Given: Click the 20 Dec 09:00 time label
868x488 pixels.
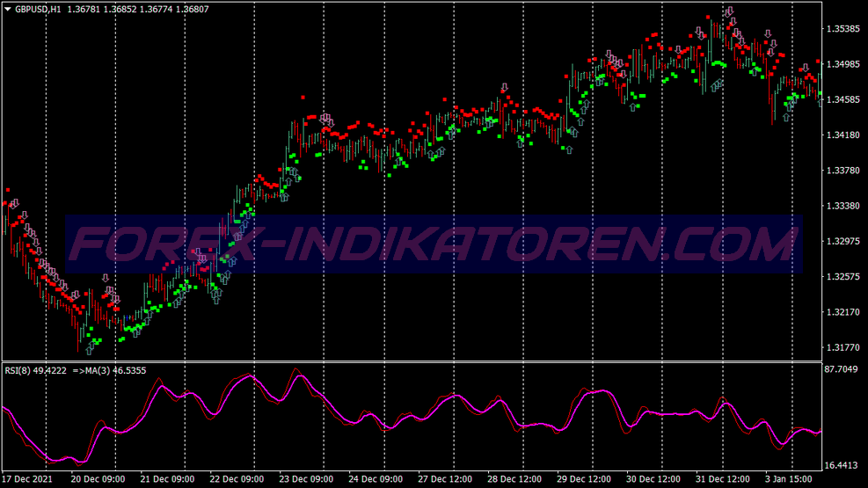Looking at the screenshot, I should [x=98, y=479].
